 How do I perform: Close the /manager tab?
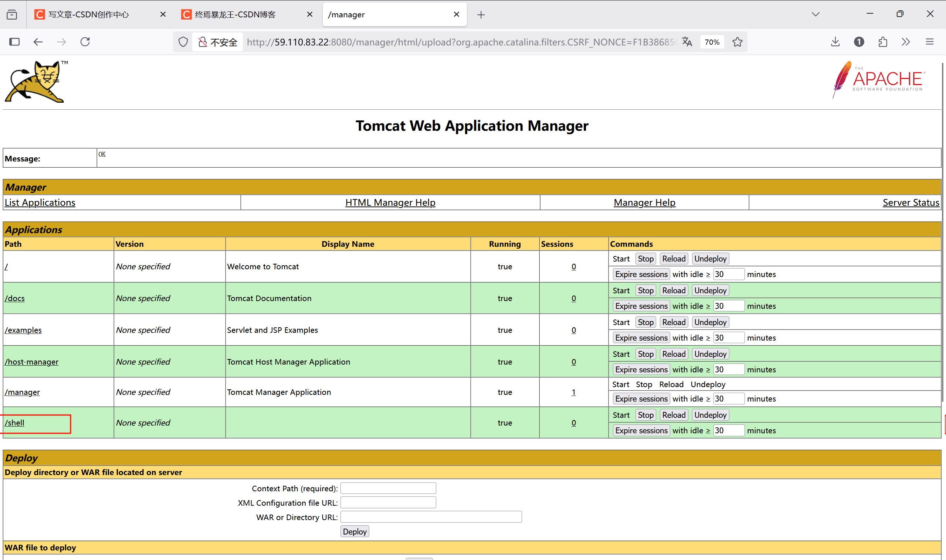point(456,14)
